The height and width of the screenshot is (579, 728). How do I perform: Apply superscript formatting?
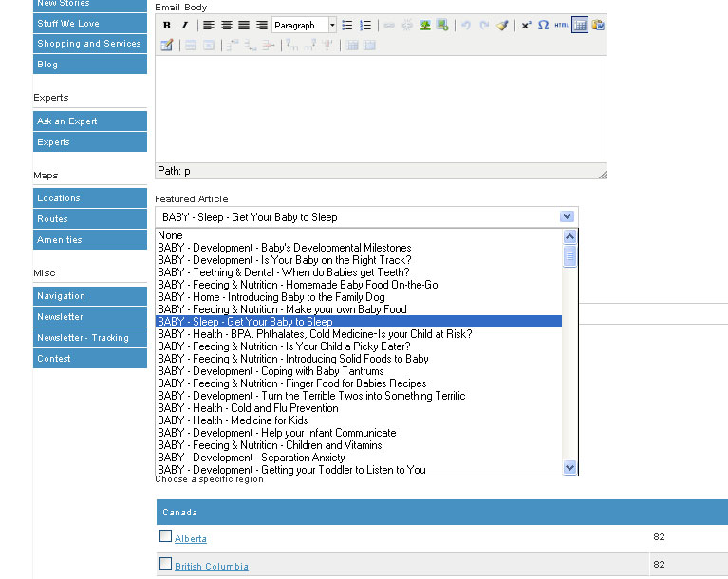click(x=526, y=26)
